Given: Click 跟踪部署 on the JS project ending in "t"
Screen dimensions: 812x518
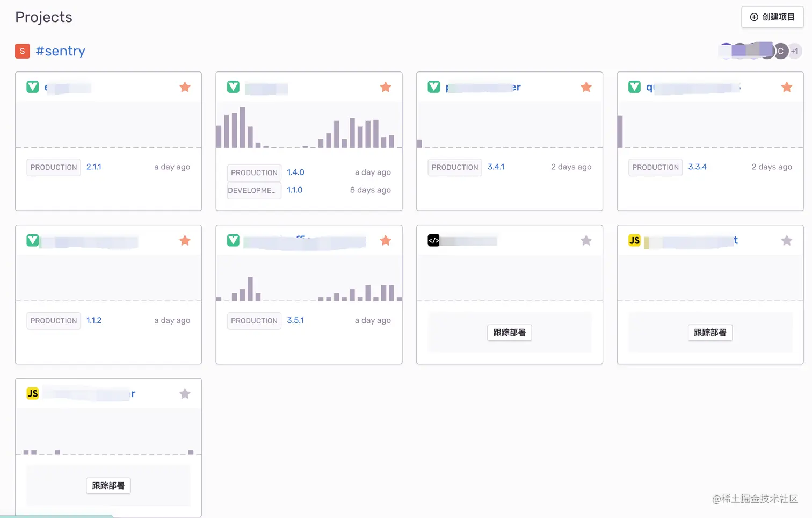Looking at the screenshot, I should click(x=710, y=333).
